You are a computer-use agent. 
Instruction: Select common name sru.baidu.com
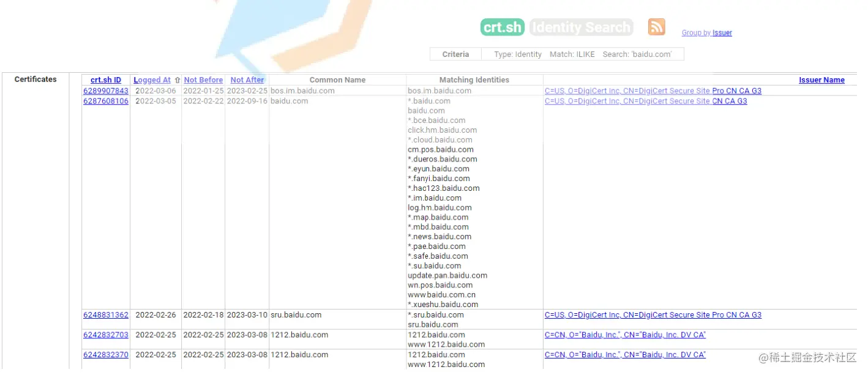pyautogui.click(x=296, y=316)
